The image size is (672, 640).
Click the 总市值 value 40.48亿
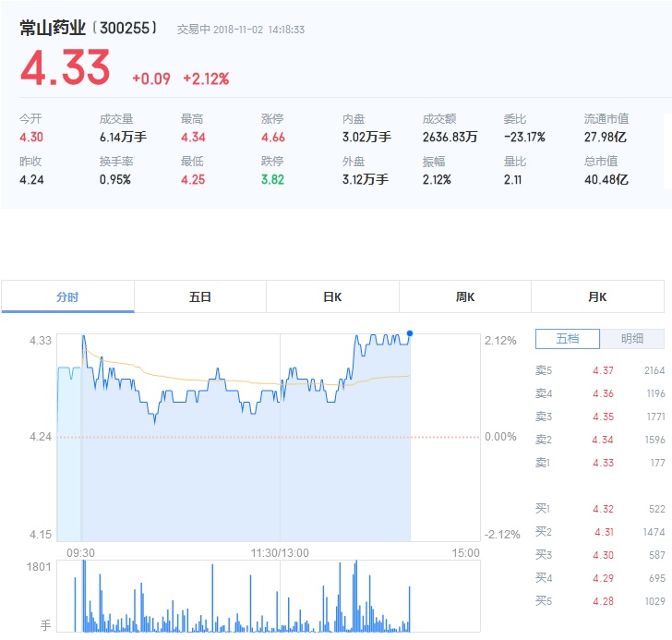[606, 179]
